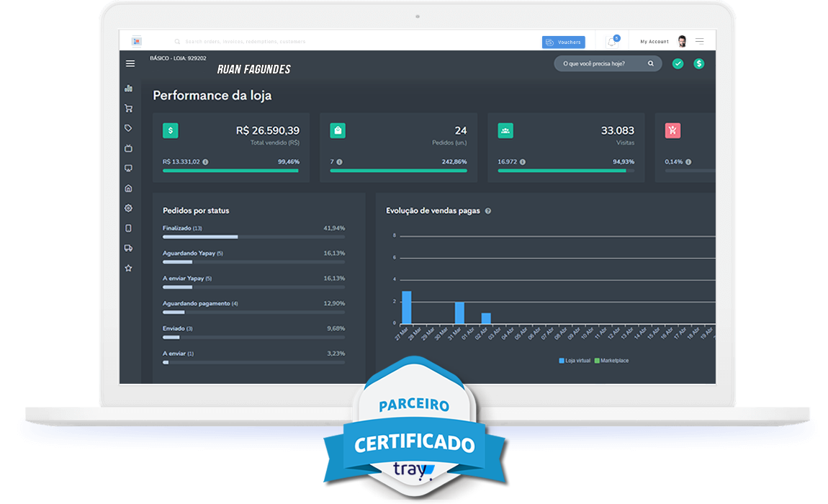Click 'A enviar Yapay (5)' label
Image resolution: width=828 pixels, height=504 pixels.
(187, 279)
